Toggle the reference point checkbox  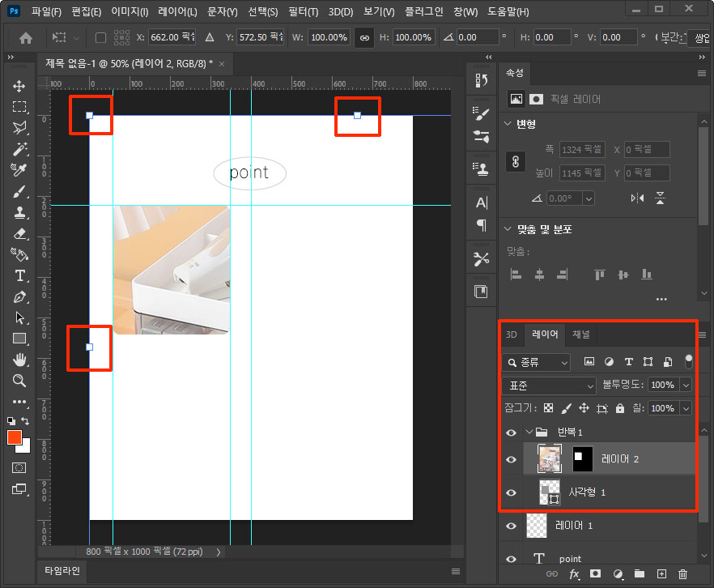(x=100, y=37)
